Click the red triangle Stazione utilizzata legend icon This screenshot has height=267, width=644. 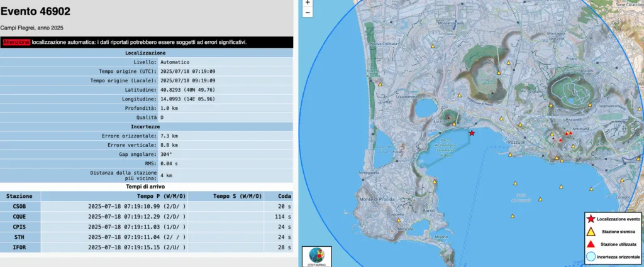591,244
